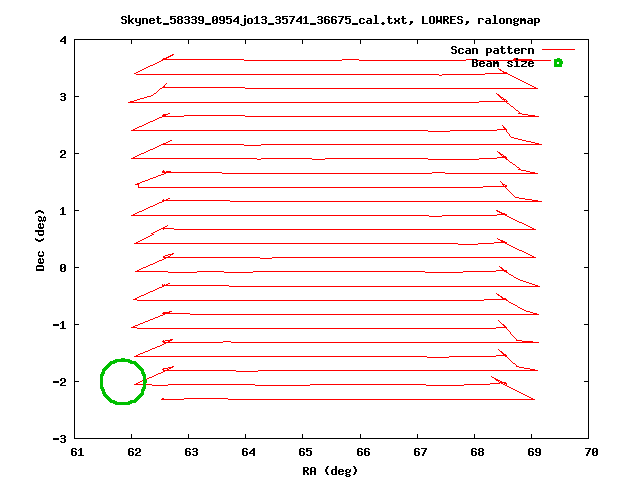This screenshot has width=640, height=480.
Task: Click the y-axis tick label -2
Action: pyautogui.click(x=60, y=382)
